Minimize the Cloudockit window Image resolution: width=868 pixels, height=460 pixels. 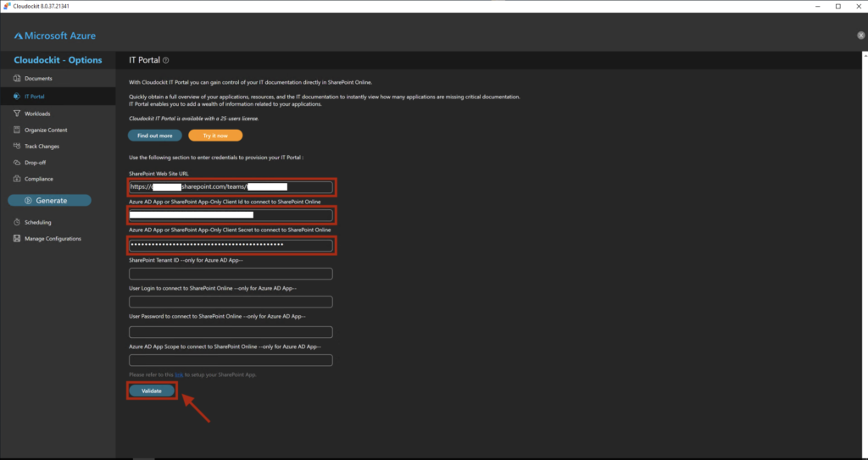pos(818,6)
